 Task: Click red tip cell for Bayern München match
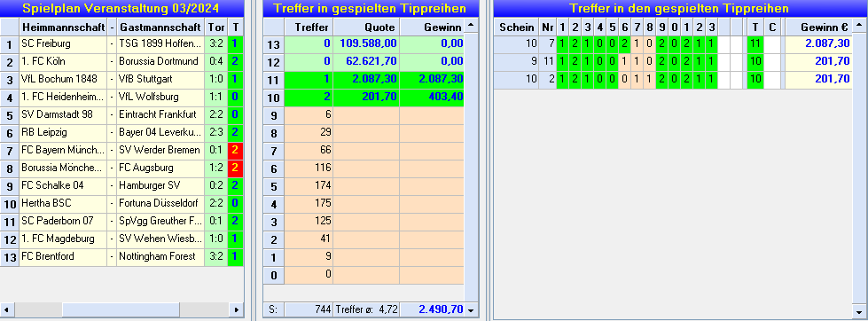point(235,150)
